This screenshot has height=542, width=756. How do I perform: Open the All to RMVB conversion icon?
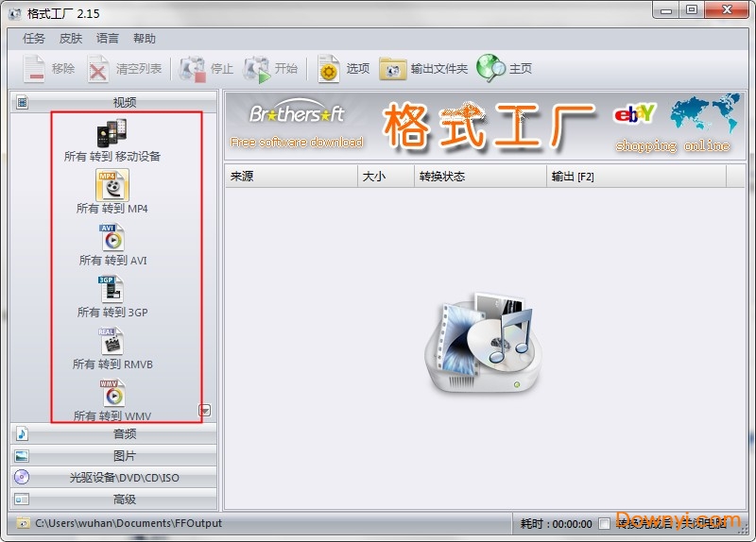click(x=112, y=342)
